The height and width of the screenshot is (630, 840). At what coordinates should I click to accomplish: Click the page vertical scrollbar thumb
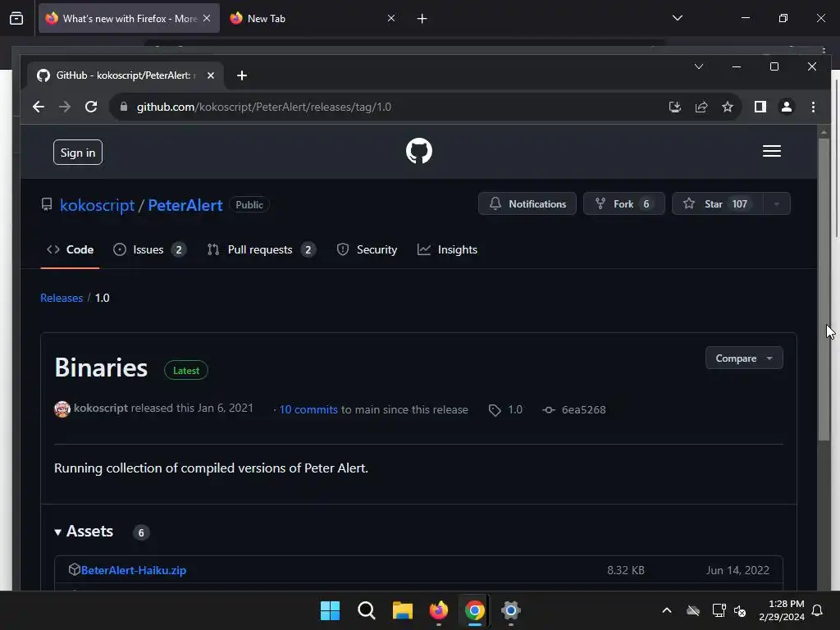[824, 290]
